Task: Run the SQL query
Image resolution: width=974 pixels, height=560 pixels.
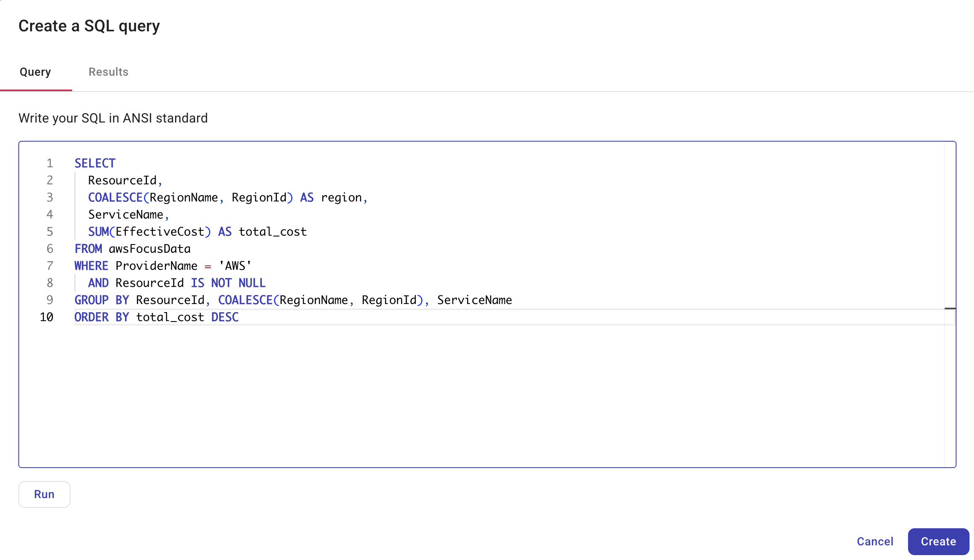Action: tap(44, 494)
